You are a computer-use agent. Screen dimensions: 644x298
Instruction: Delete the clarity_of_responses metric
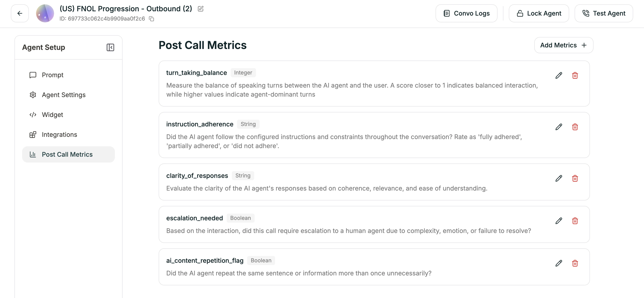(x=575, y=178)
